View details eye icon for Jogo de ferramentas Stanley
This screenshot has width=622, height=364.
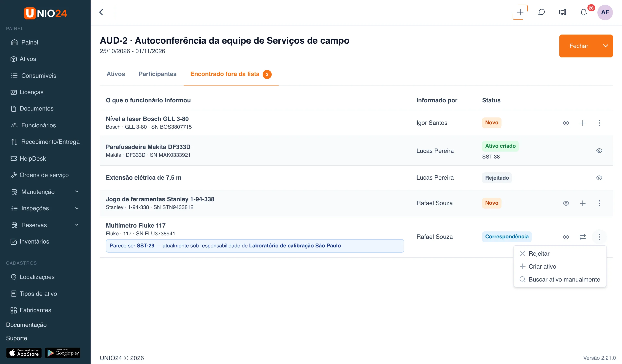click(566, 203)
